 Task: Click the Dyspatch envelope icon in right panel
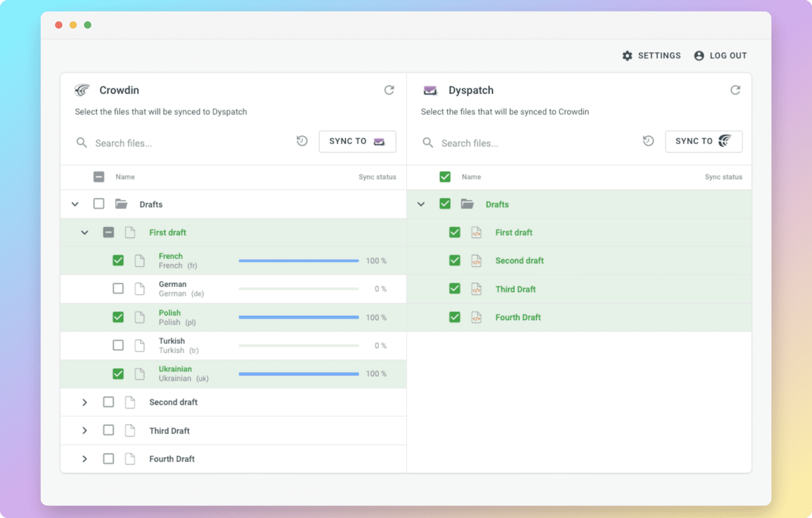tap(430, 90)
